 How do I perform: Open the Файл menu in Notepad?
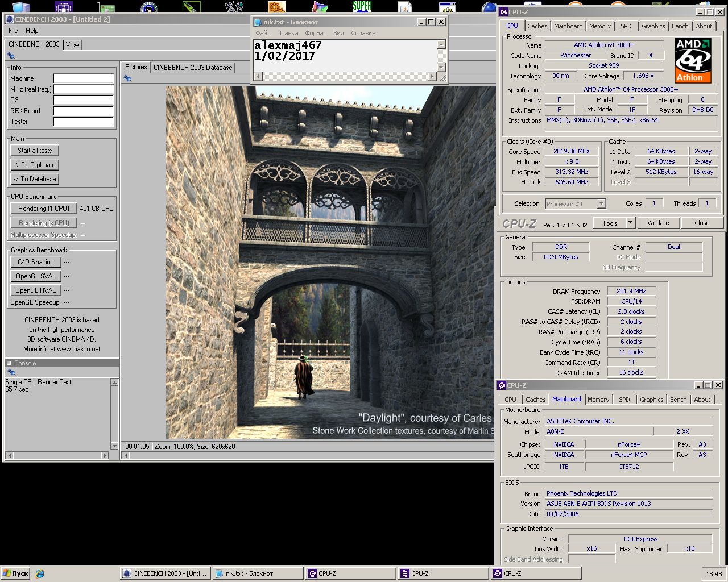coord(263,33)
